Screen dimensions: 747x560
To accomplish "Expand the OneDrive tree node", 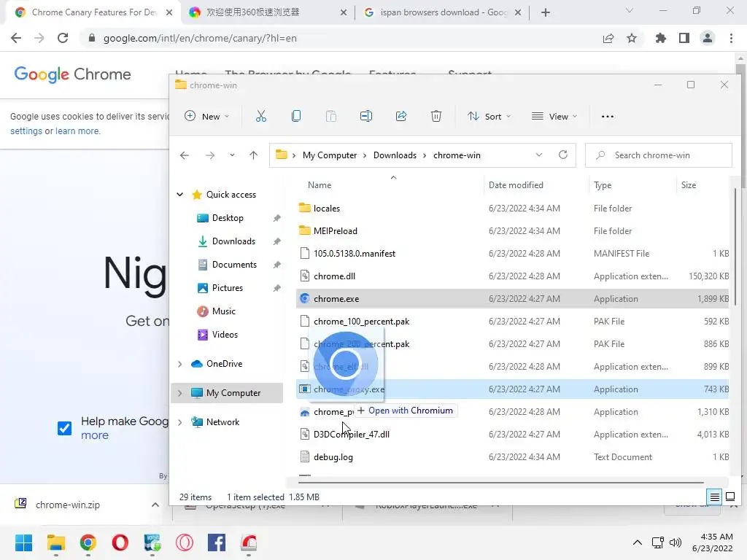I will click(180, 364).
